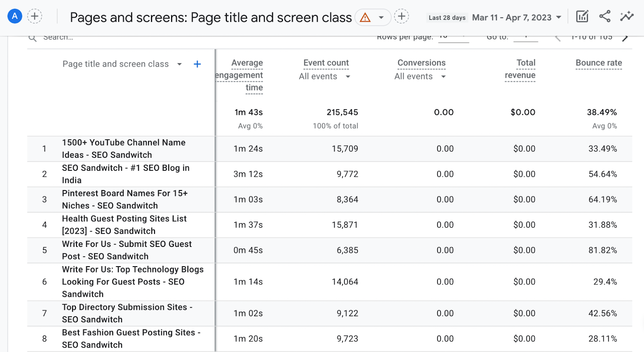Go to next page of table rows
This screenshot has width=644, height=352.
tap(625, 38)
